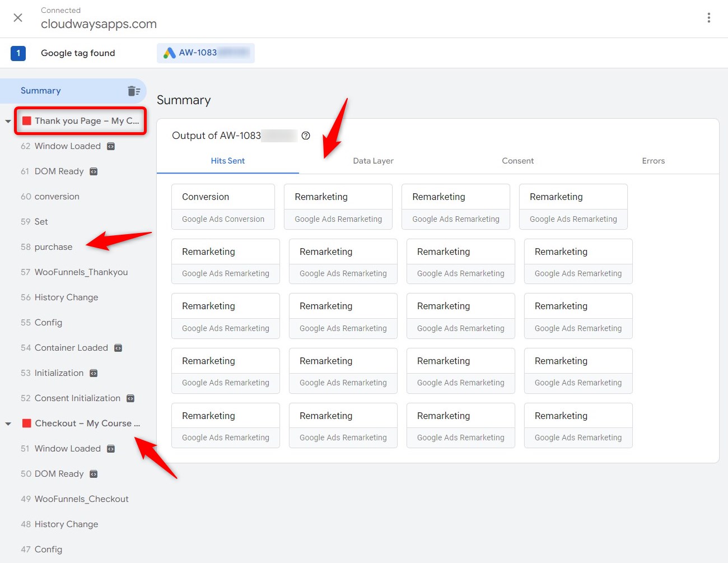728x563 pixels.
Task: Click the help icon next to Output of AW-1083
Action: [x=306, y=135]
